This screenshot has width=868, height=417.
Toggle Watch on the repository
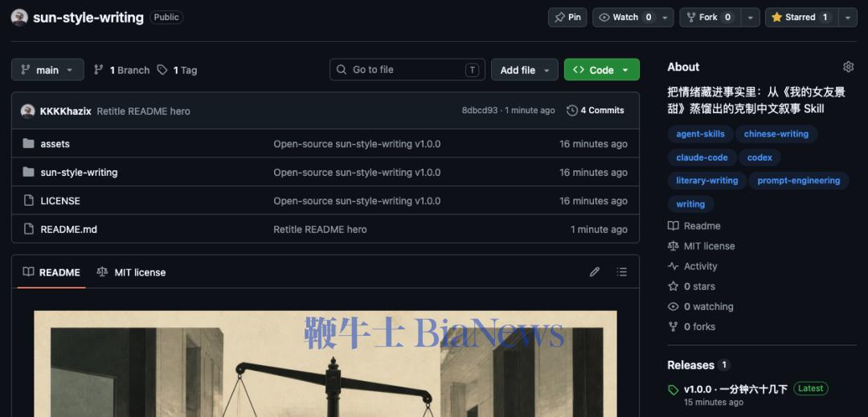625,17
